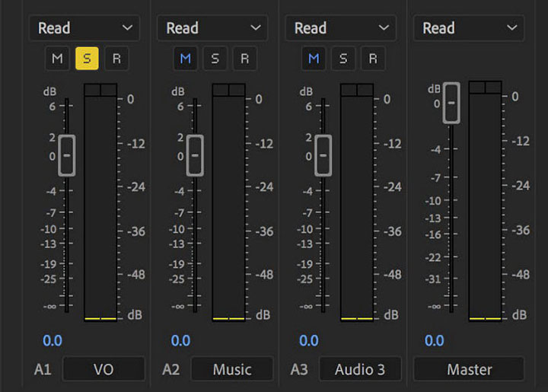Open the Master automation mode dropdown
Viewport: 548px width, 392px height.
[x=469, y=28]
